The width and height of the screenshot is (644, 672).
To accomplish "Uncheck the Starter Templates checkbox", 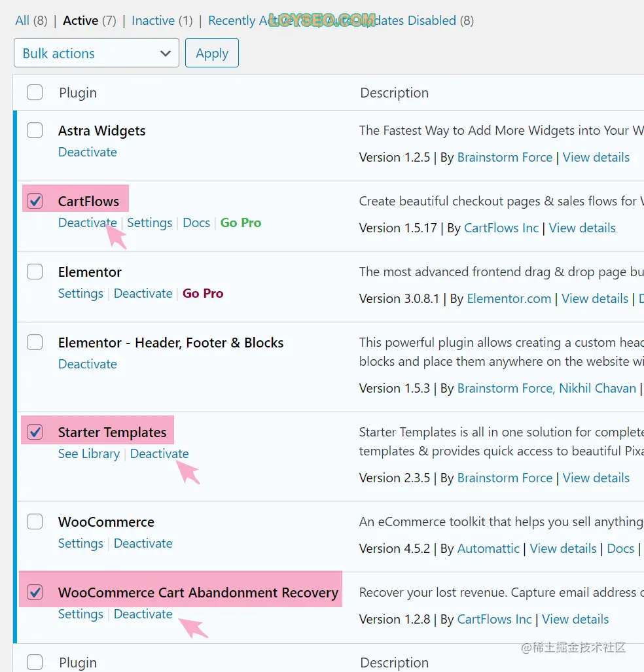I will [x=35, y=432].
